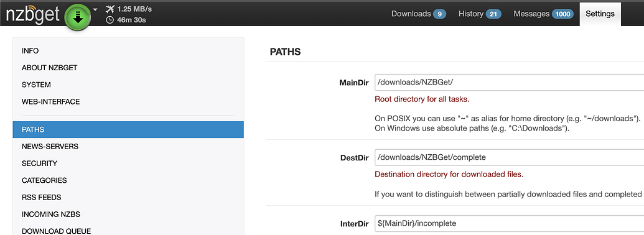This screenshot has width=644, height=235.
Task: Click 'If you want to distinguish' description text
Action: 508,194
